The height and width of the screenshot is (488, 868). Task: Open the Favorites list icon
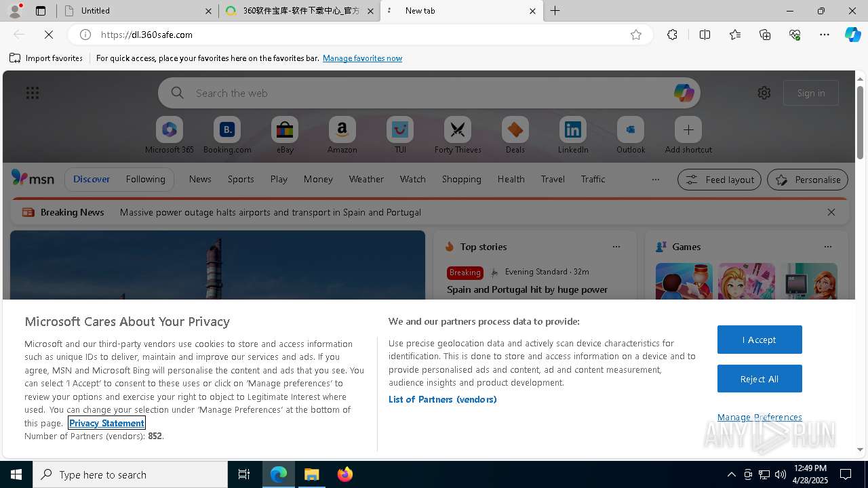point(735,35)
